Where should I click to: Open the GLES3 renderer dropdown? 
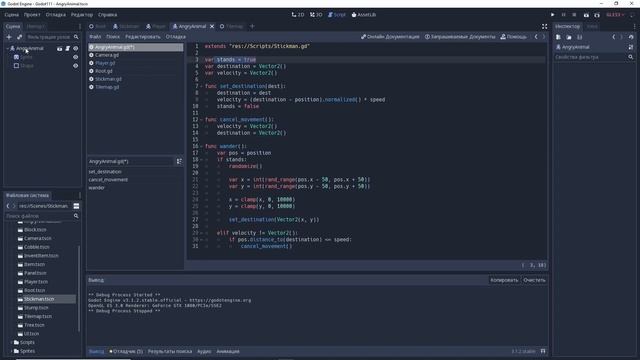(x=615, y=15)
